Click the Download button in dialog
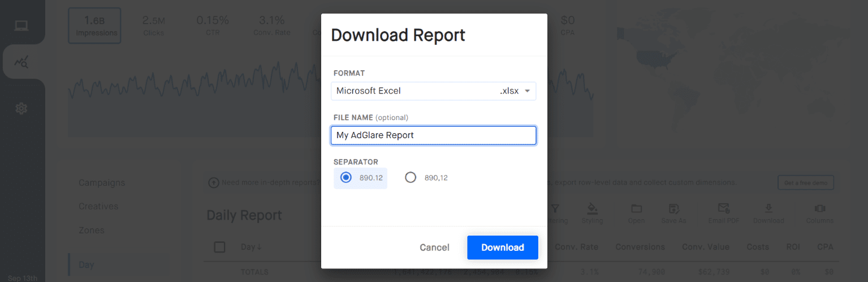The height and width of the screenshot is (282, 868). [x=502, y=247]
